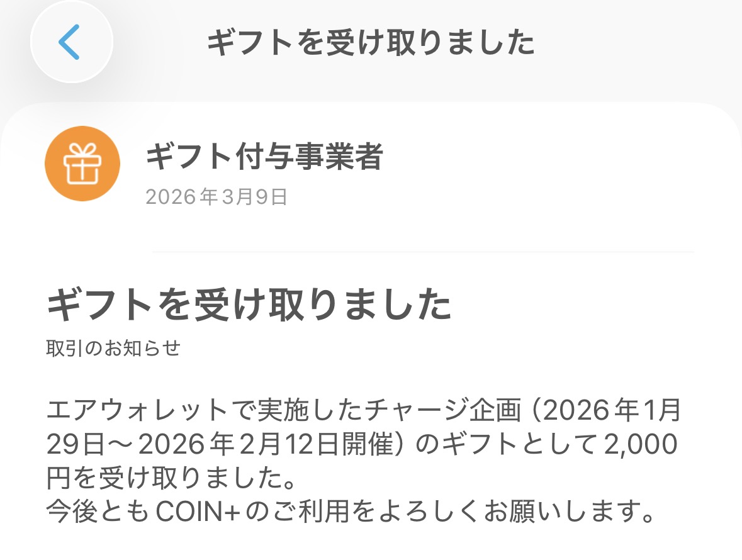
Task: Click the top navigation bar title text
Action: click(x=371, y=43)
